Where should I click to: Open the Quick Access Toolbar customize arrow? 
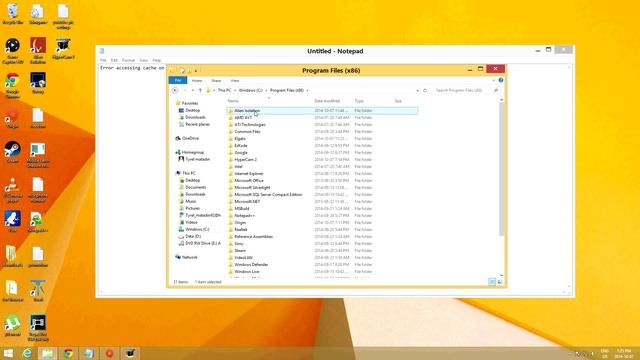tap(196, 71)
